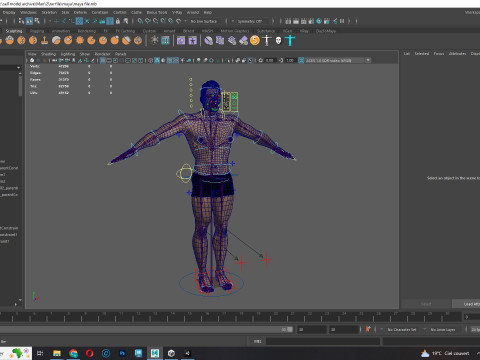Click the range slider end handle
This screenshot has height=360, width=480.
click(290, 329)
